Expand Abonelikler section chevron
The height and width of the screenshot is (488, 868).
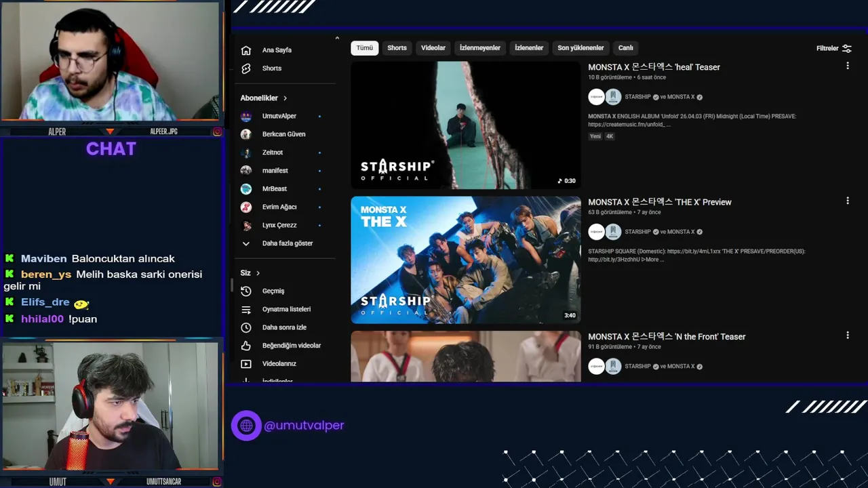pos(285,98)
